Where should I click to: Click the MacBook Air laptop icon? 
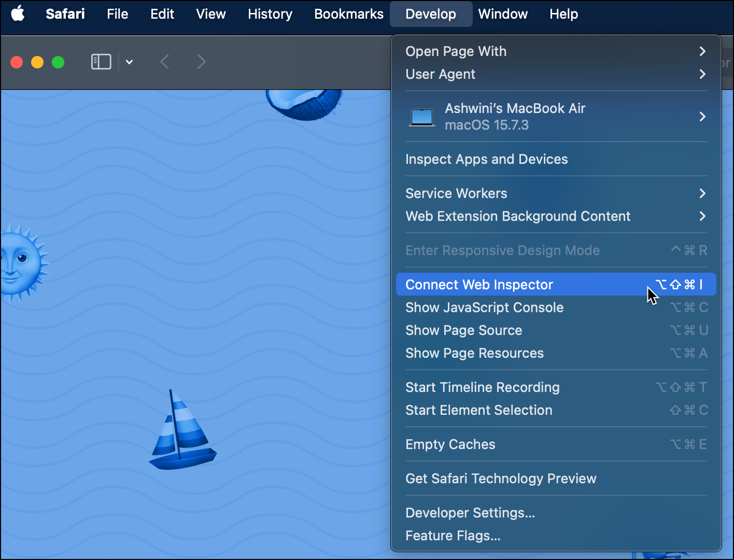click(x=422, y=117)
